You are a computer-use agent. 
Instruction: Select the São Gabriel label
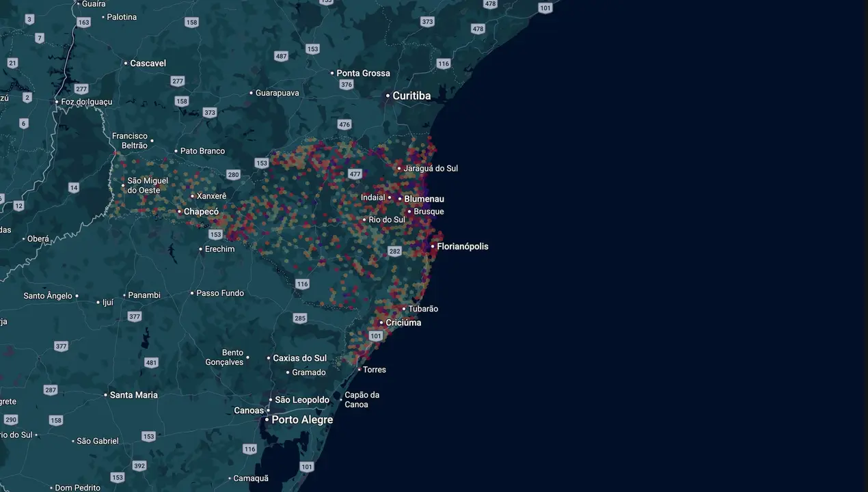tap(98, 441)
